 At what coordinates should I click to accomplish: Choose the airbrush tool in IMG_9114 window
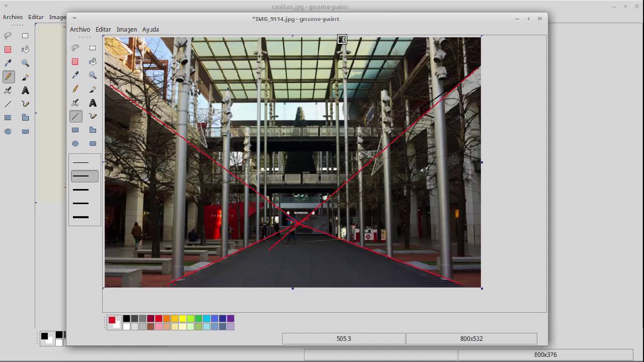tap(75, 103)
